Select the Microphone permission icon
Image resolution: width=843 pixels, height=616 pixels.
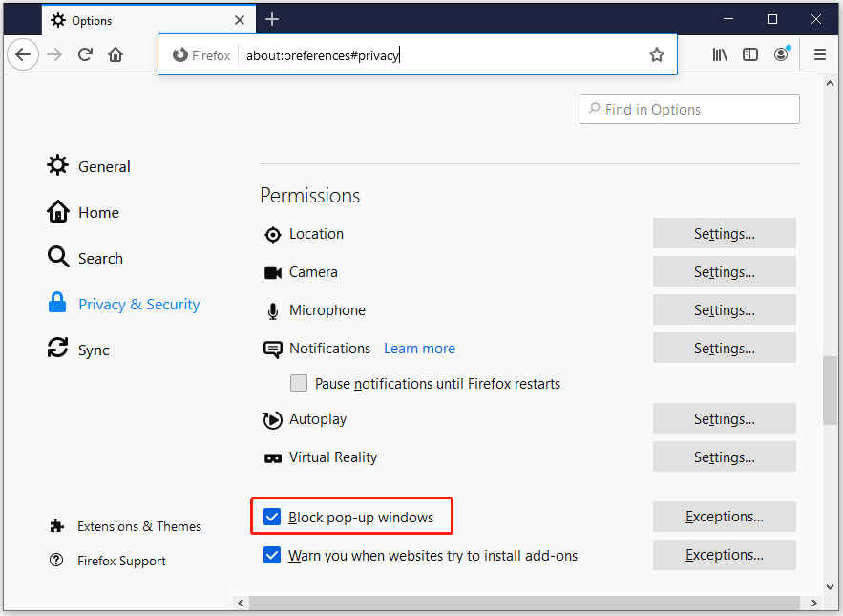tap(272, 309)
